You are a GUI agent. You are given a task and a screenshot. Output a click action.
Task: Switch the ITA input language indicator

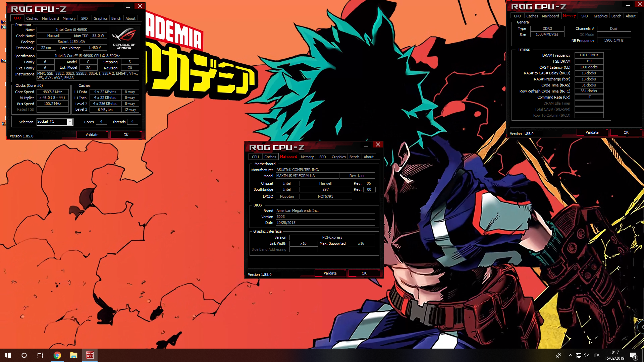pyautogui.click(x=596, y=355)
